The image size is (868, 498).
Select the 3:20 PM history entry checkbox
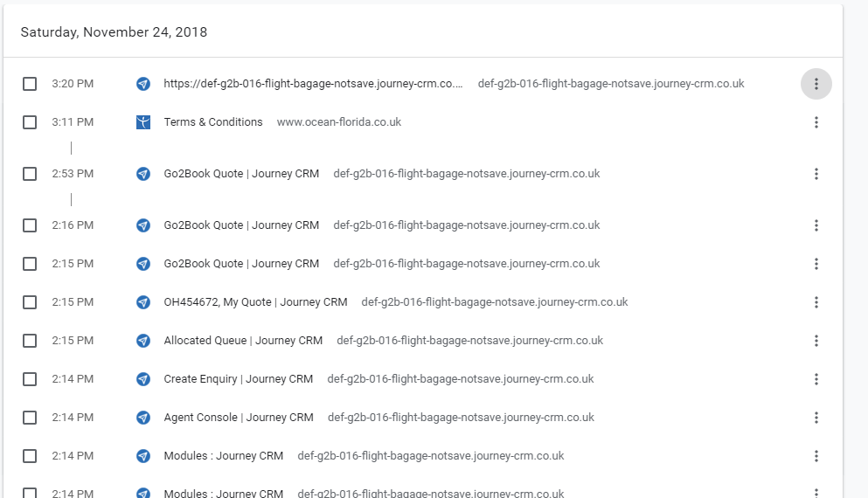pyautogui.click(x=30, y=84)
